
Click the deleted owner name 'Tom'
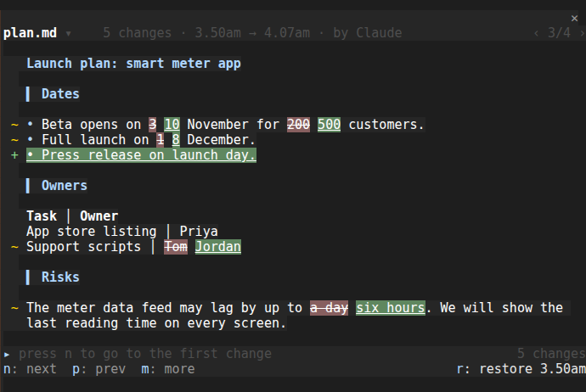click(x=176, y=247)
